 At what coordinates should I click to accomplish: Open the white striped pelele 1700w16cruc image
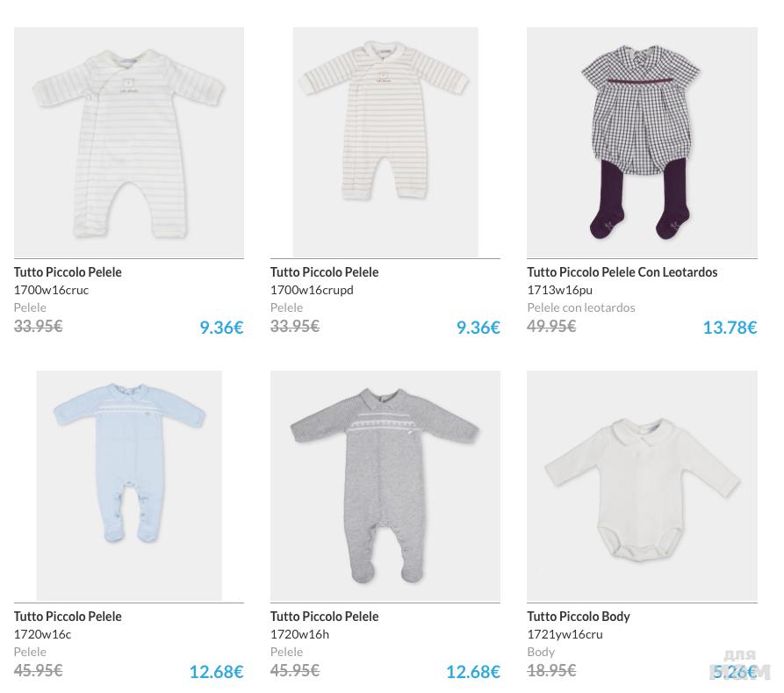(128, 142)
